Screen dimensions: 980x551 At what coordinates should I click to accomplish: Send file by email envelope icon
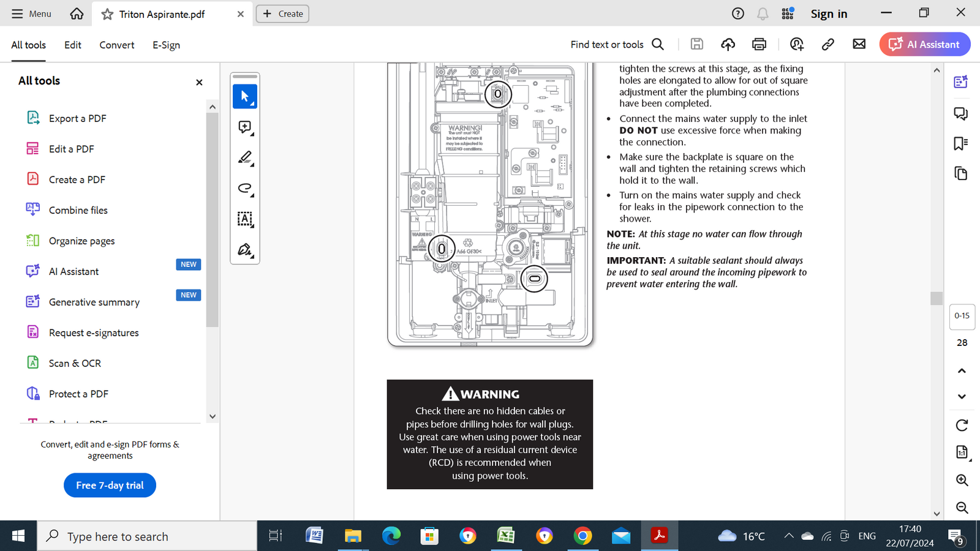[x=859, y=43]
